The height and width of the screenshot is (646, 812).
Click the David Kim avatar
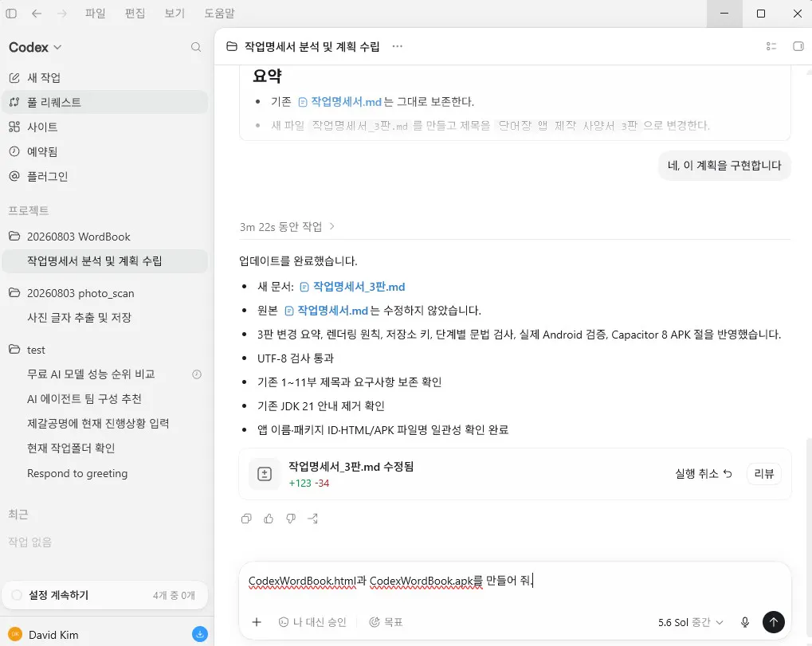(15, 635)
